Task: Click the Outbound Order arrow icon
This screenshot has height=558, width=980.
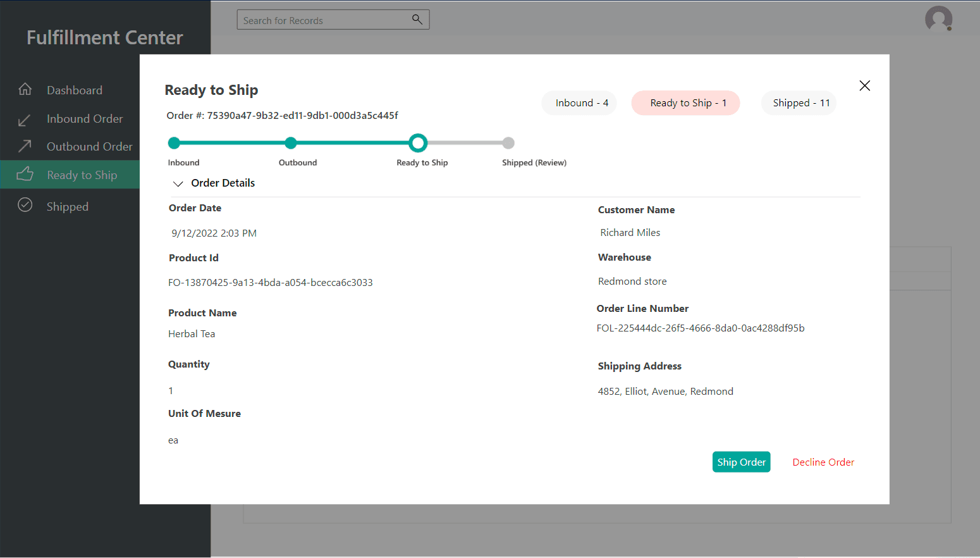Action: (x=25, y=146)
